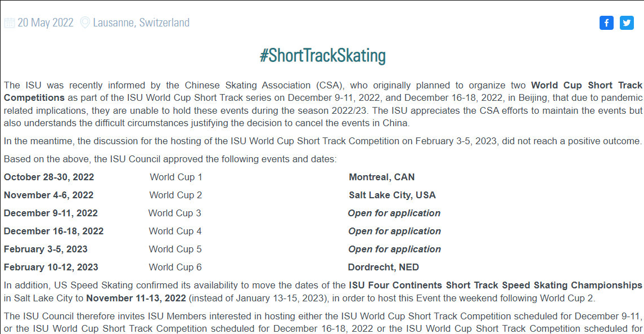
Task: Click the Facebook share icon
Action: coord(606,23)
